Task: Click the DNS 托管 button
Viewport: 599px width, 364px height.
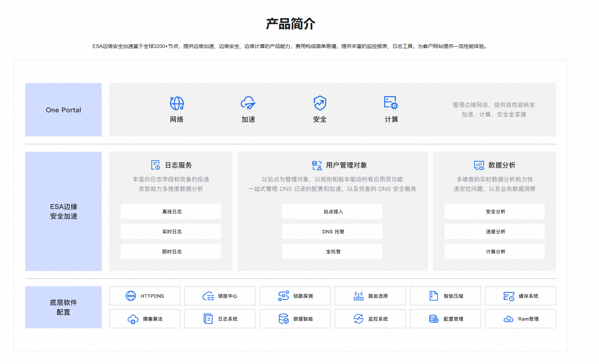Action: coord(332,231)
